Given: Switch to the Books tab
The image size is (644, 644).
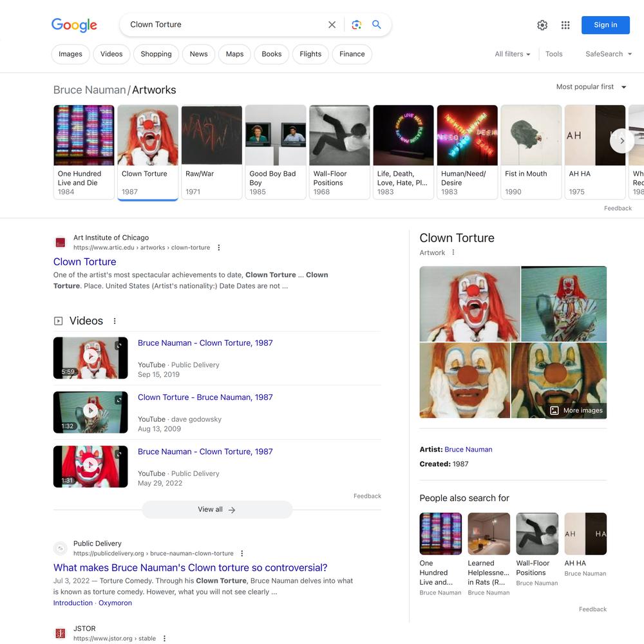Looking at the screenshot, I should pyautogui.click(x=272, y=54).
